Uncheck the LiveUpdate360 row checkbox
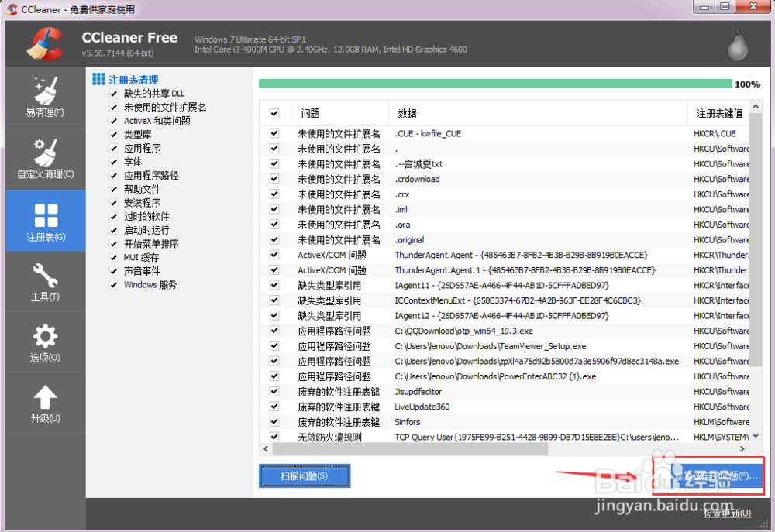775x532 pixels. point(274,407)
